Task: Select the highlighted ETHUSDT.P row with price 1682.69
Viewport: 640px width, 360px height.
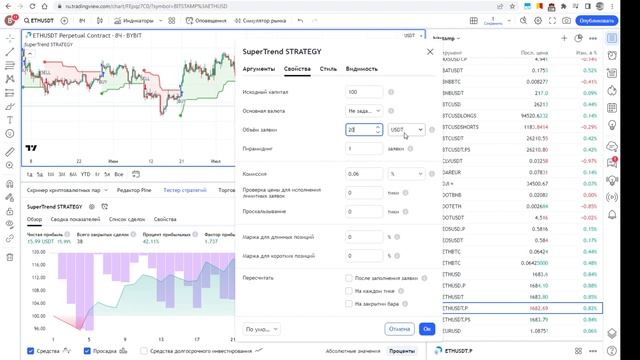Action: [522, 308]
